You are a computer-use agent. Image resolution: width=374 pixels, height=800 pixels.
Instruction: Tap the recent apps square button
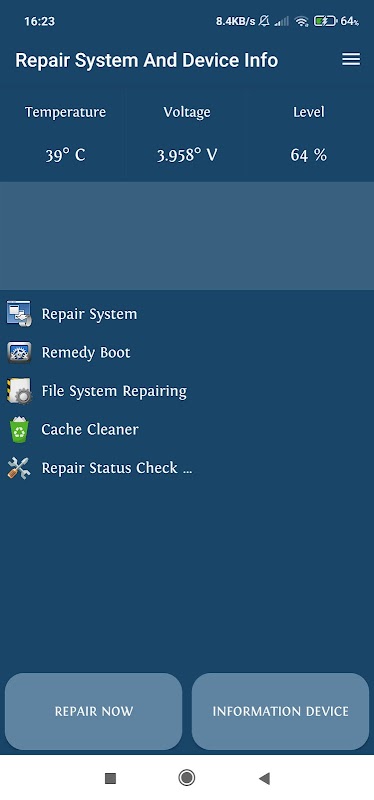[110, 778]
